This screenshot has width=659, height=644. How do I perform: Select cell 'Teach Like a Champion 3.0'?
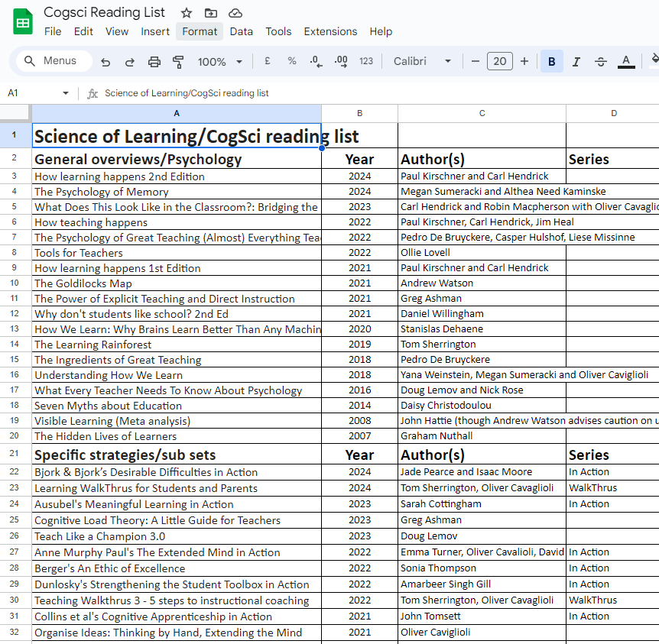[x=177, y=536]
